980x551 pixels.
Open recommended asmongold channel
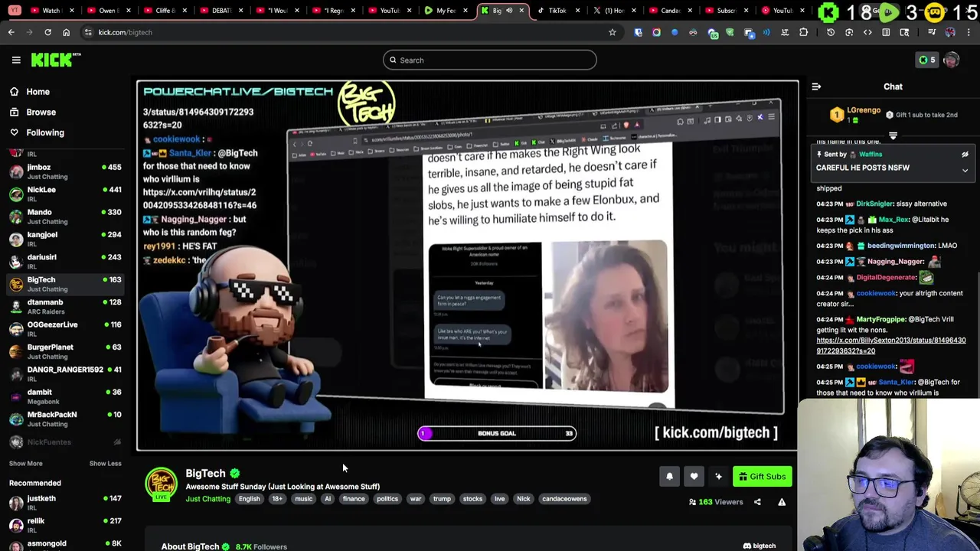click(64, 543)
